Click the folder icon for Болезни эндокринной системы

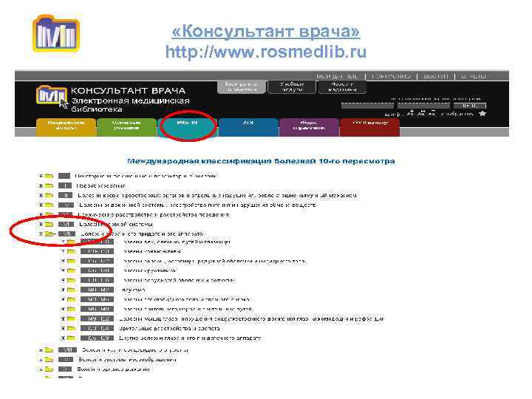click(x=50, y=205)
